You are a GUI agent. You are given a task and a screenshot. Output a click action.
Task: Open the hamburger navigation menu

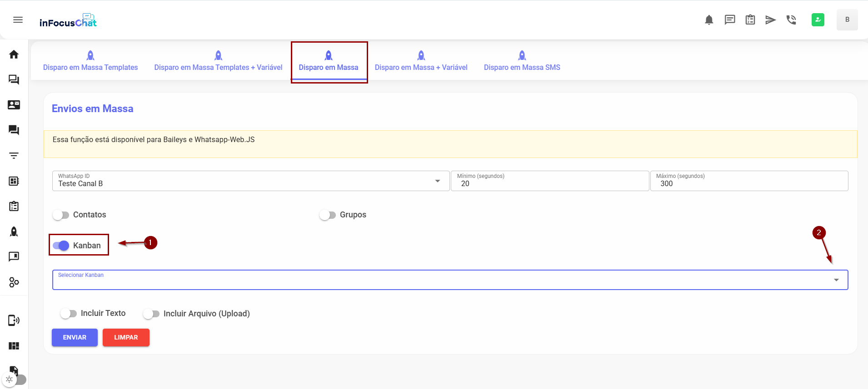coord(18,20)
